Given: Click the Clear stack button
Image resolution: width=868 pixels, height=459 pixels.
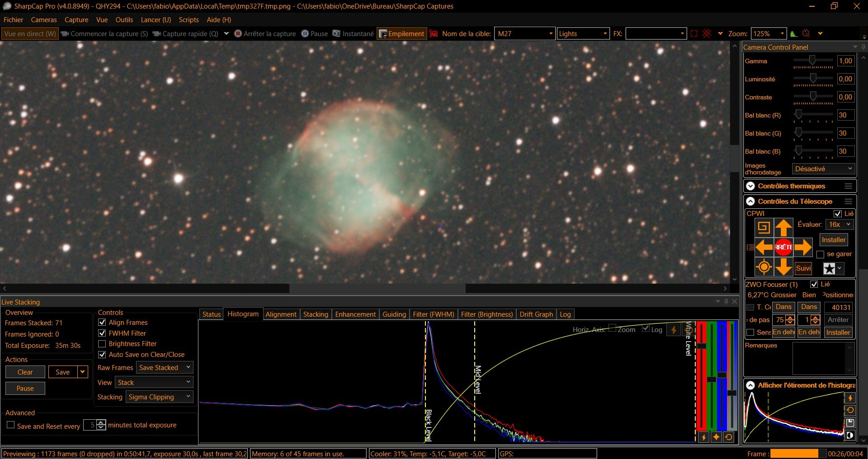Looking at the screenshot, I should click(25, 372).
